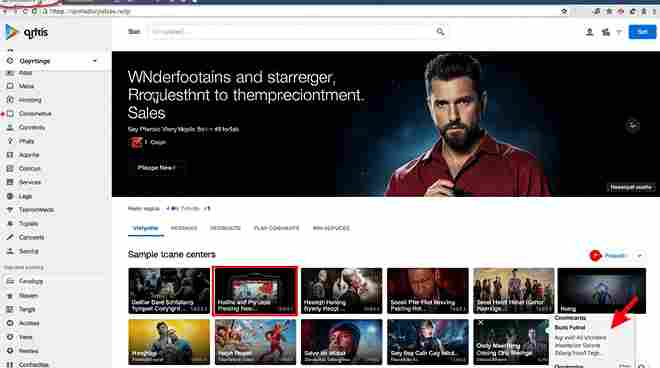Click the 'Conhadtas' sidebar icon at bottom
The height and width of the screenshot is (368, 660).
coord(10,364)
